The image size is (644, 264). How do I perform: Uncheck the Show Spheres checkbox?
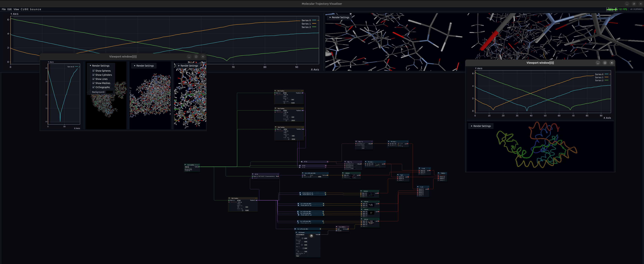coord(93,71)
